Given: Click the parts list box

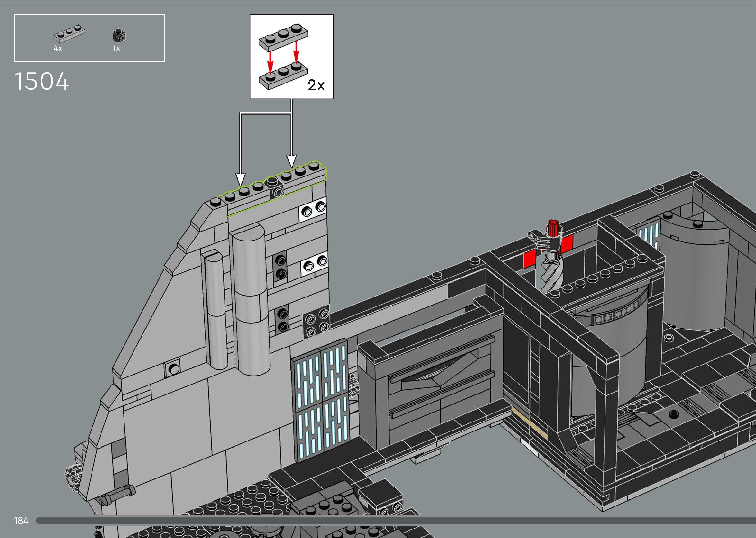Looking at the screenshot, I should pos(89,38).
